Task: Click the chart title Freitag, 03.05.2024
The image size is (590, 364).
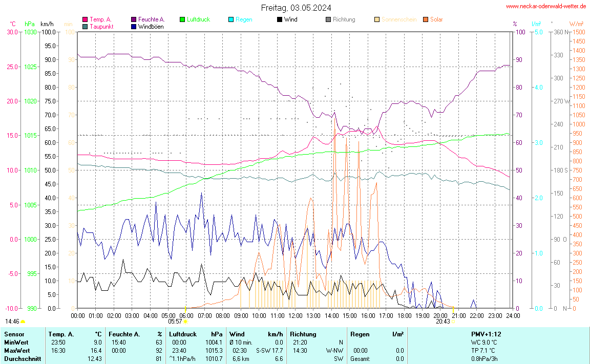Action: [x=296, y=8]
